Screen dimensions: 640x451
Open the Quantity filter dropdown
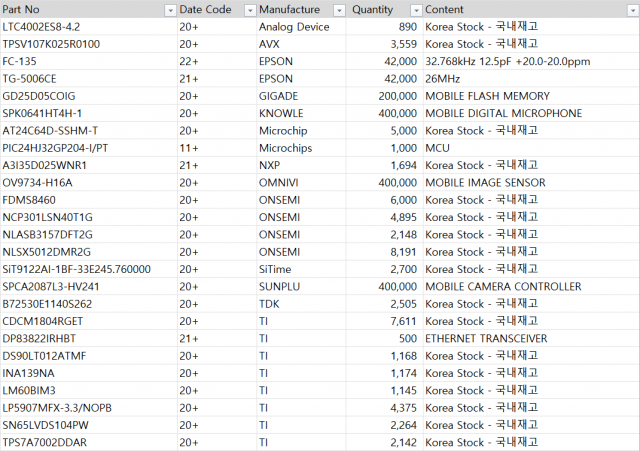coord(416,11)
